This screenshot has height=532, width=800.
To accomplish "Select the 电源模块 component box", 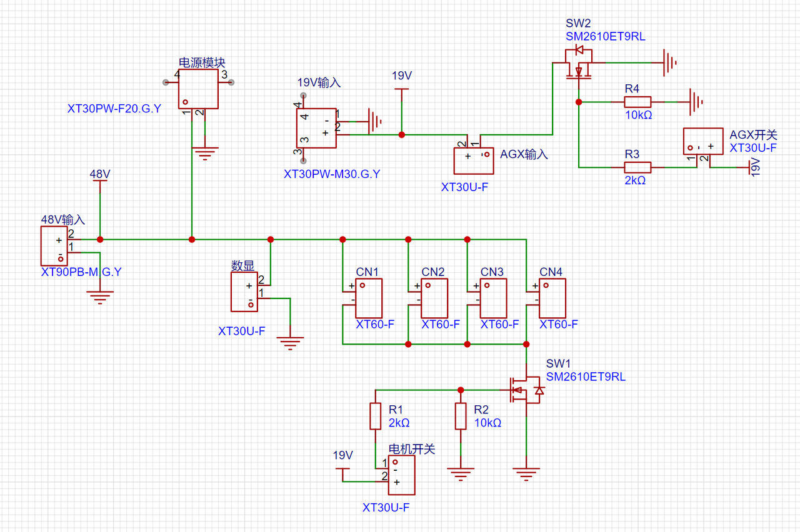I will [x=198, y=89].
